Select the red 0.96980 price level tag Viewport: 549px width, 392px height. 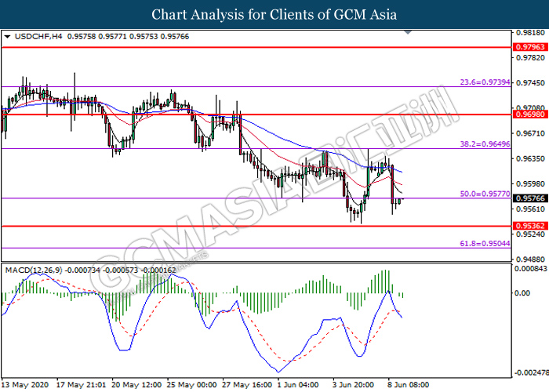click(530, 114)
